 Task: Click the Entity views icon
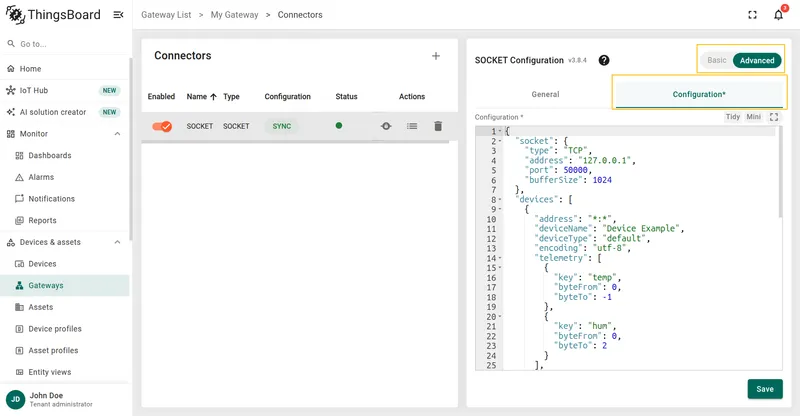pos(19,372)
